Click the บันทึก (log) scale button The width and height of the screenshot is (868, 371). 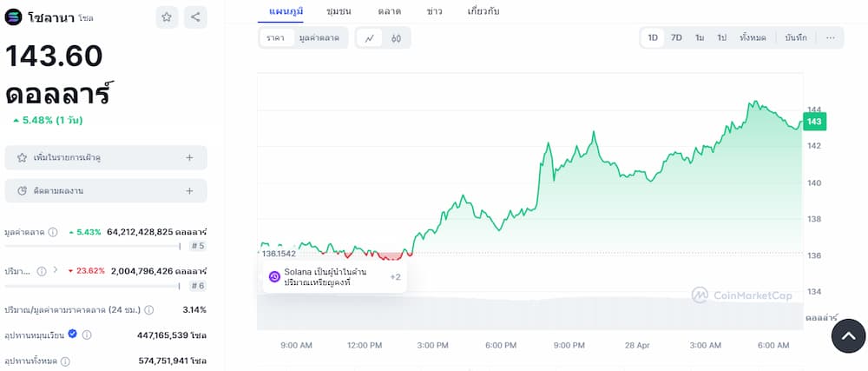pyautogui.click(x=795, y=37)
